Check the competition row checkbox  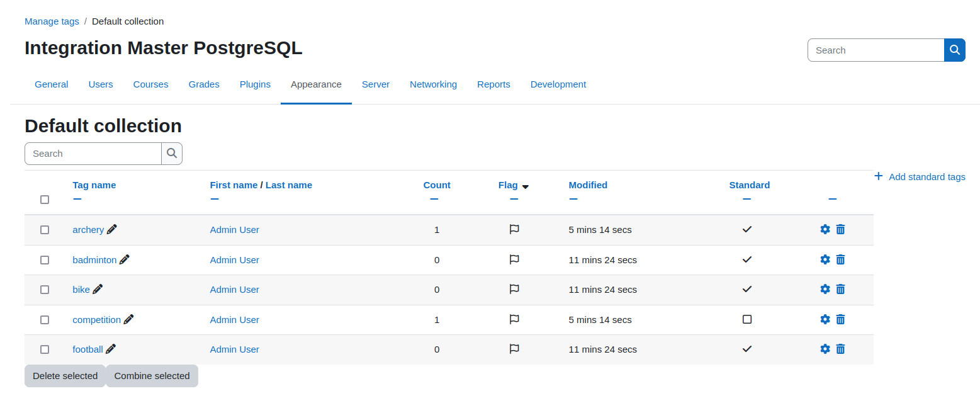(45, 320)
